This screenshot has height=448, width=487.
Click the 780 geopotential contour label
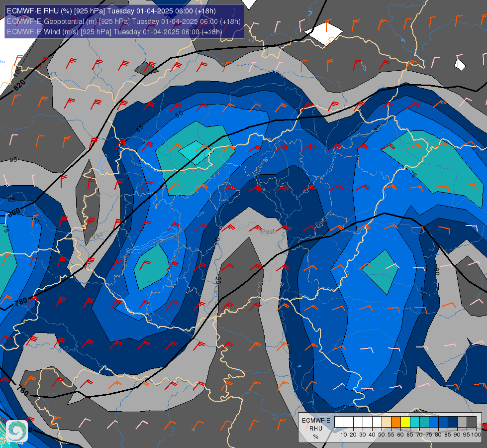pyautogui.click(x=21, y=302)
